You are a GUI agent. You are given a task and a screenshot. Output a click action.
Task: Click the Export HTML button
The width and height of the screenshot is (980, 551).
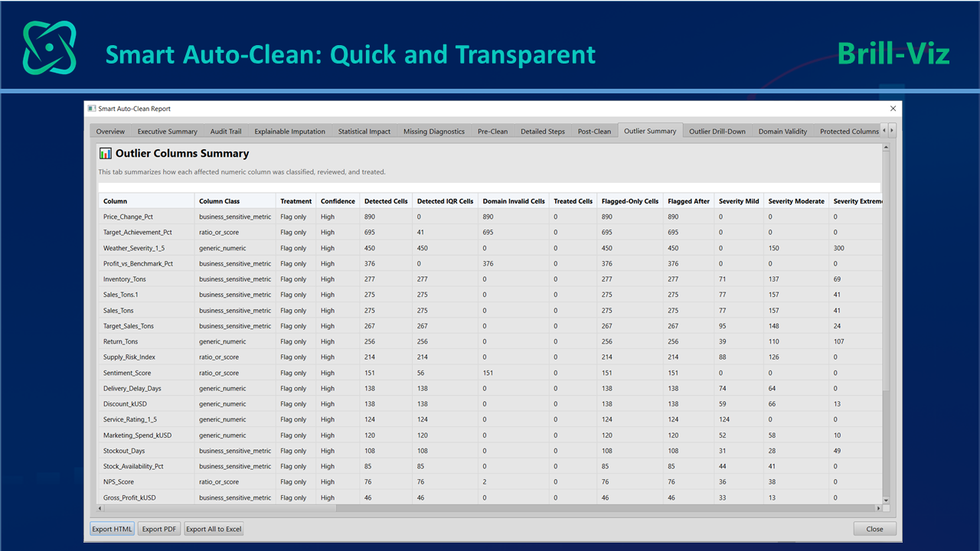point(113,529)
